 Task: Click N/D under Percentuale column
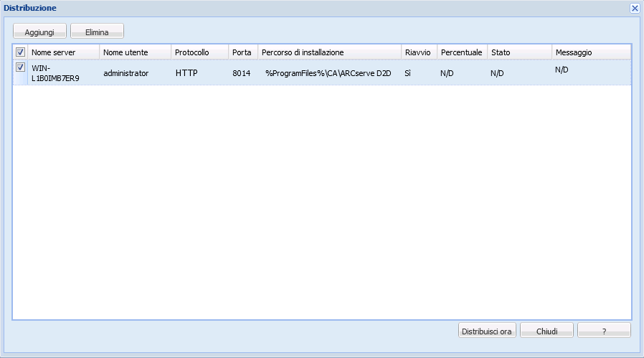(462, 72)
